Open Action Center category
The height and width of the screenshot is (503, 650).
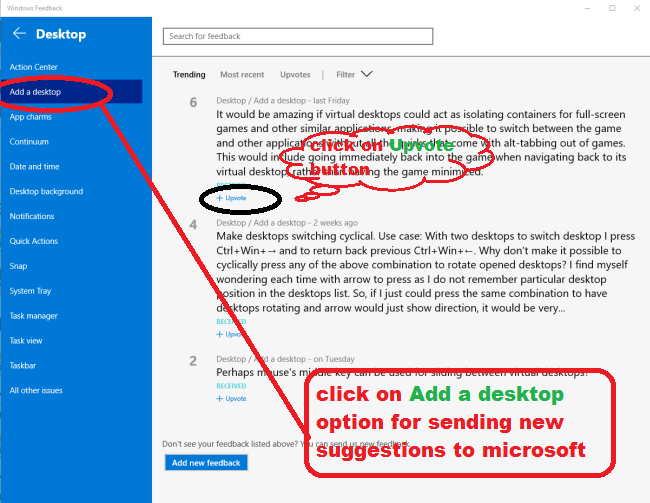point(34,67)
